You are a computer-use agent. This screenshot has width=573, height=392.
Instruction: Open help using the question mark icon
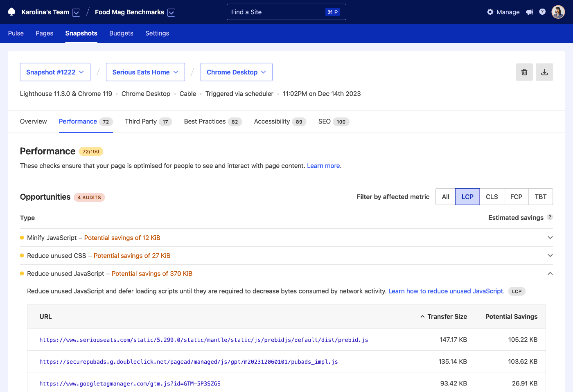click(542, 12)
